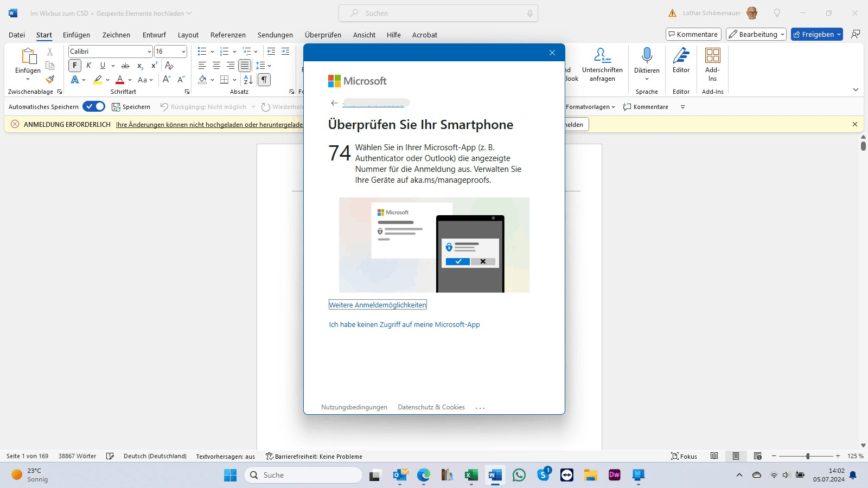
Task: Click Unterschriften anfragen signature icon
Action: point(602,55)
